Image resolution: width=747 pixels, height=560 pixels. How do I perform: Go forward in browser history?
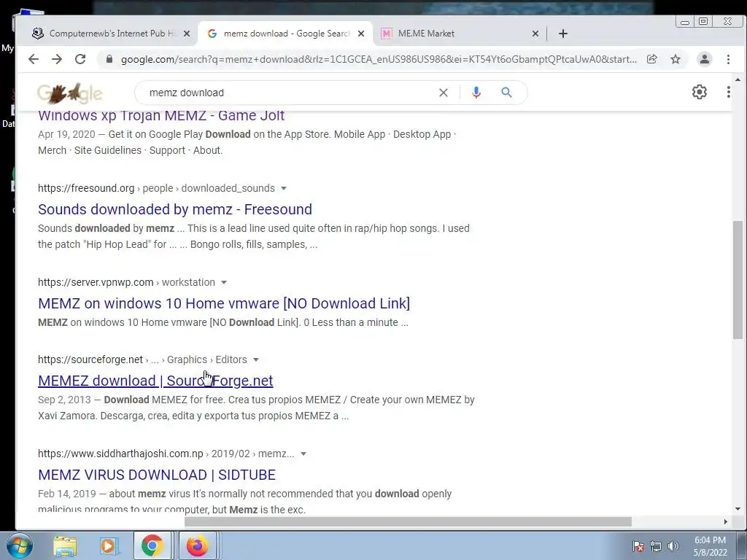coord(57,59)
